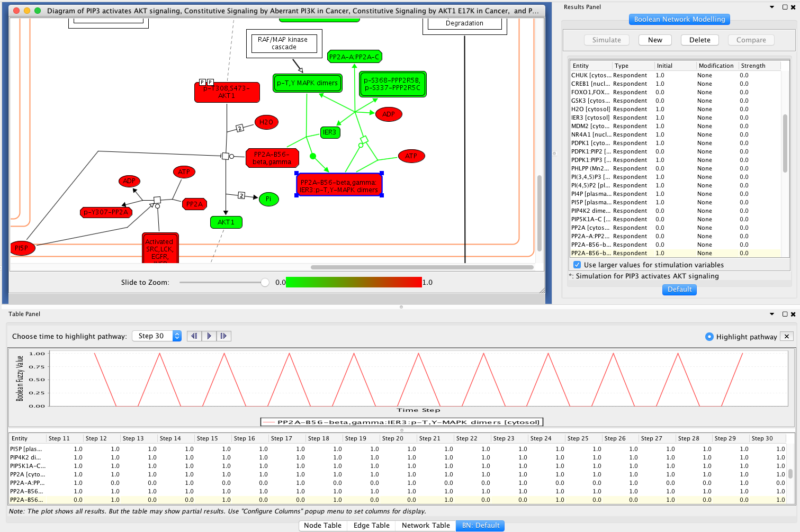Image resolution: width=800 pixels, height=532 pixels.
Task: Switch to the Edge Table tab
Action: (x=371, y=526)
